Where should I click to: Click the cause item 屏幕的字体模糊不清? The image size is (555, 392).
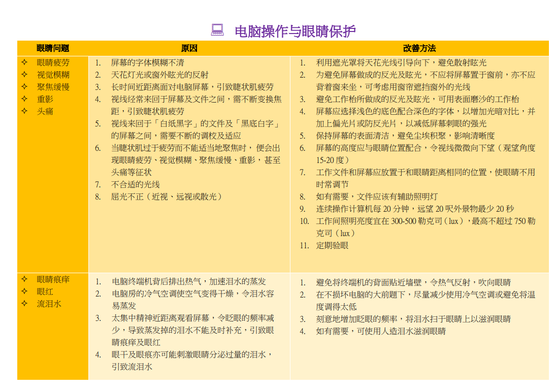pyautogui.click(x=147, y=62)
